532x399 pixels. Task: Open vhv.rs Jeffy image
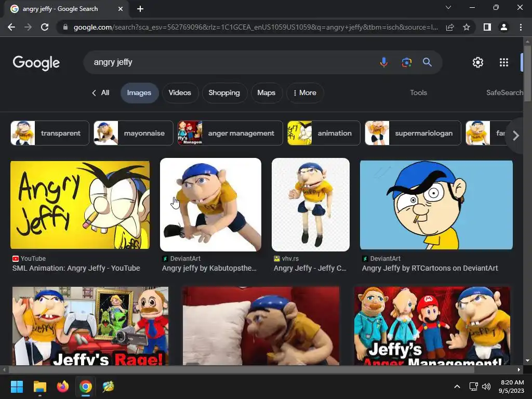click(311, 205)
